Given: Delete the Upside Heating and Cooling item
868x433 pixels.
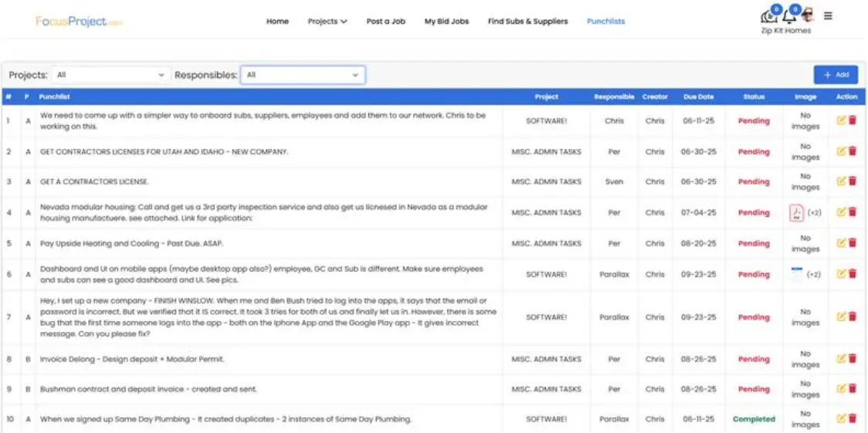Looking at the screenshot, I should tap(853, 243).
